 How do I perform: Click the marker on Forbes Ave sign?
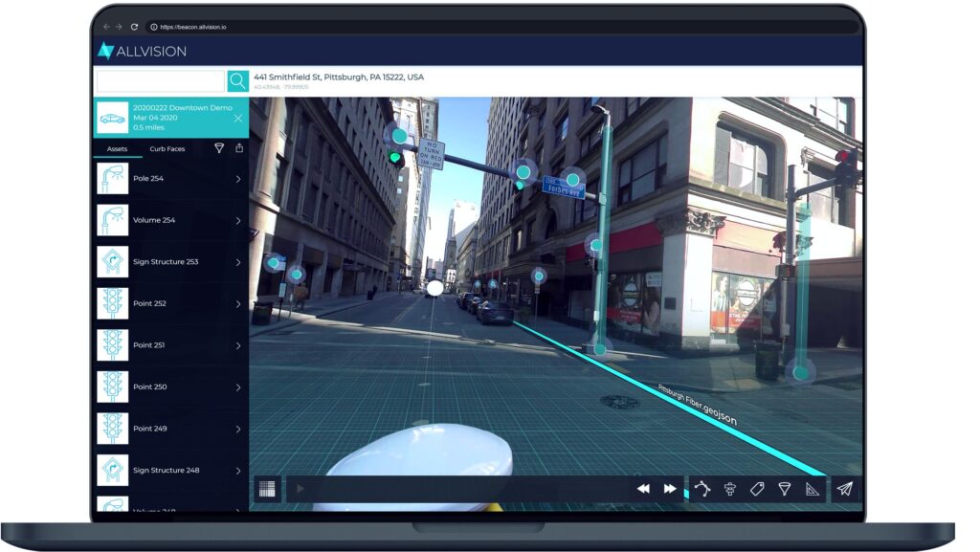(572, 180)
